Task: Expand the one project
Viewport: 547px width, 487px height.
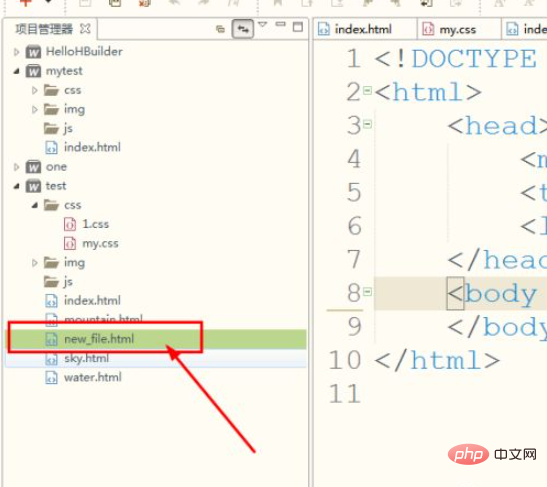Action: point(16,167)
